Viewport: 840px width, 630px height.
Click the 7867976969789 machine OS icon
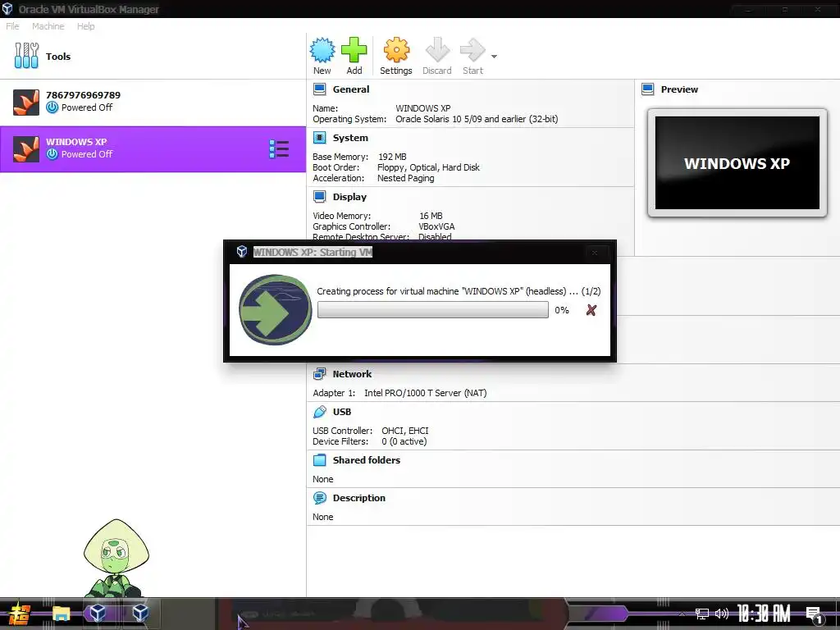26,103
